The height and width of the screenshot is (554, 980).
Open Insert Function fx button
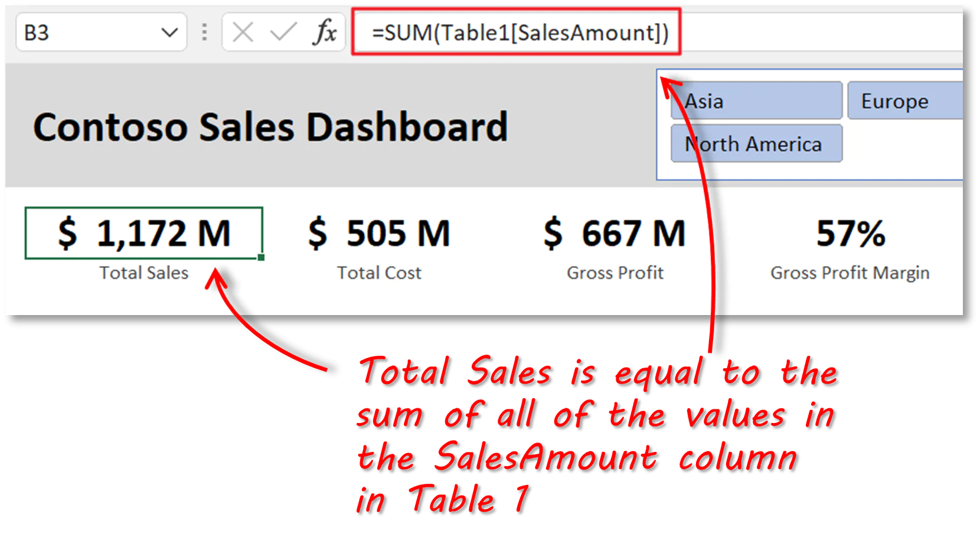[325, 32]
